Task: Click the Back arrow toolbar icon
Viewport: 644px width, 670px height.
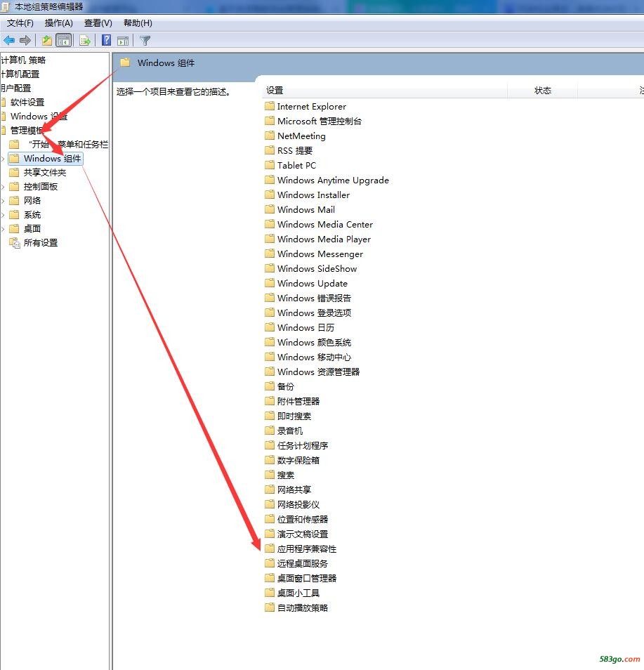Action: point(9,41)
